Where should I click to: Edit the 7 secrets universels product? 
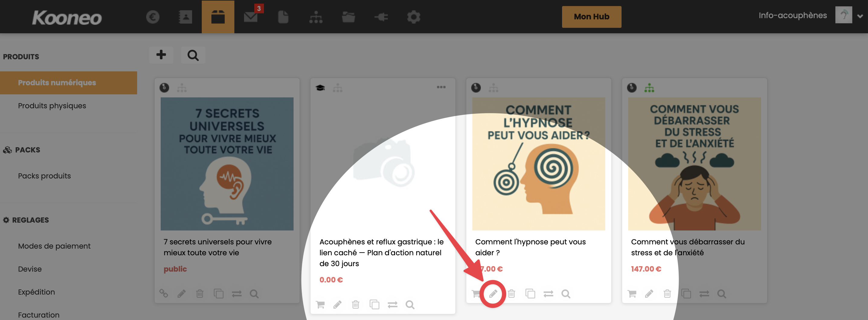pos(181,294)
